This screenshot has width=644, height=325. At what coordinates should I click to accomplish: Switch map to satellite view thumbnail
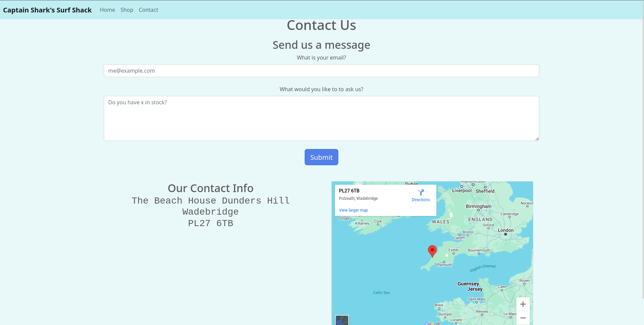(x=342, y=320)
